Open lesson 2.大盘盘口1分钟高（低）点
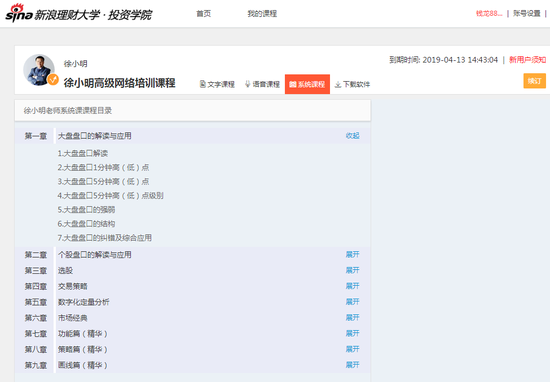Screen dimensions: 550x382 pos(103,167)
